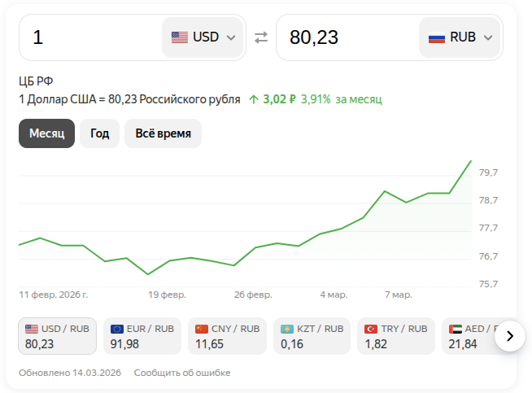The width and height of the screenshot is (532, 393).
Task: Click the US flag icon in source currency
Action: (x=179, y=37)
